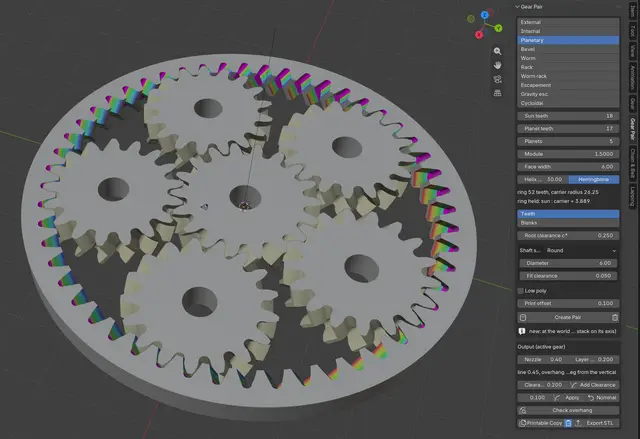Click the viewport zoom magnifier icon
Viewport: 640px width, 439px height.
click(497, 51)
